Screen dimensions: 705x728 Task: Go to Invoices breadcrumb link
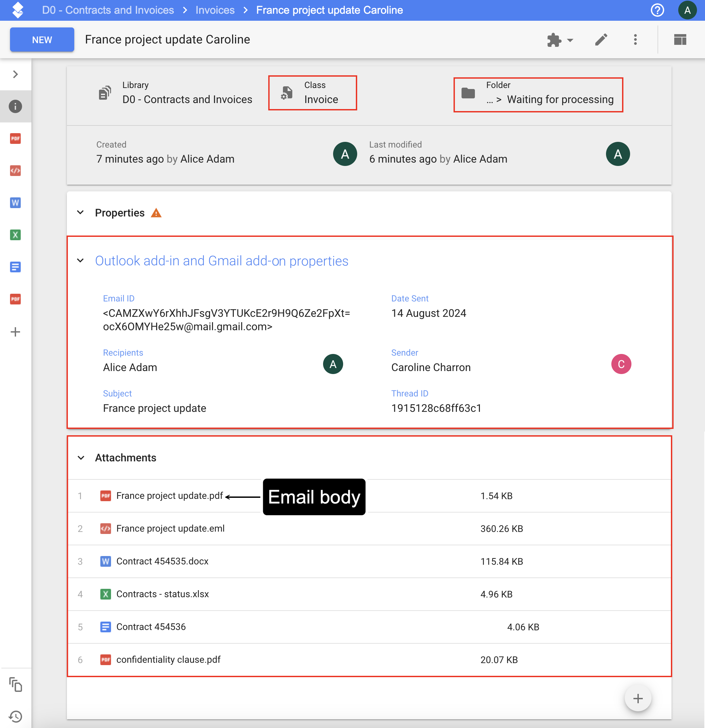pyautogui.click(x=215, y=10)
